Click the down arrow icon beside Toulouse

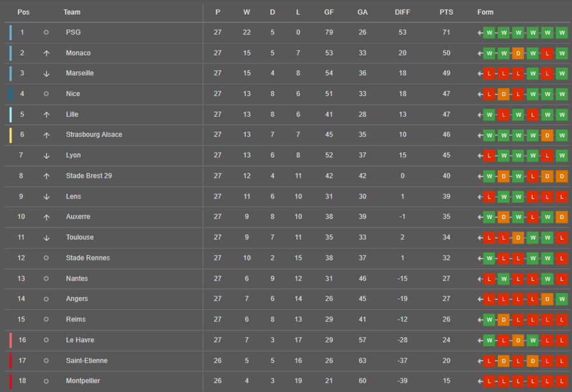46,238
